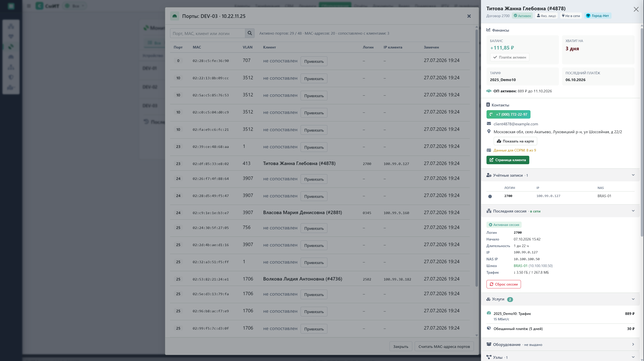Viewport: 644px width, 361px height.
Task: Focus the Порт, MAC, клиент или логин search field
Action: click(207, 33)
